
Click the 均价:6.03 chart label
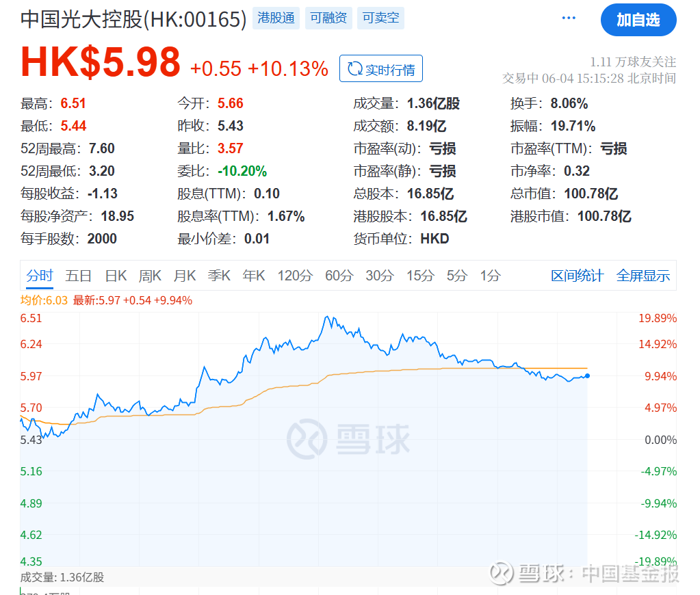[x=44, y=300]
